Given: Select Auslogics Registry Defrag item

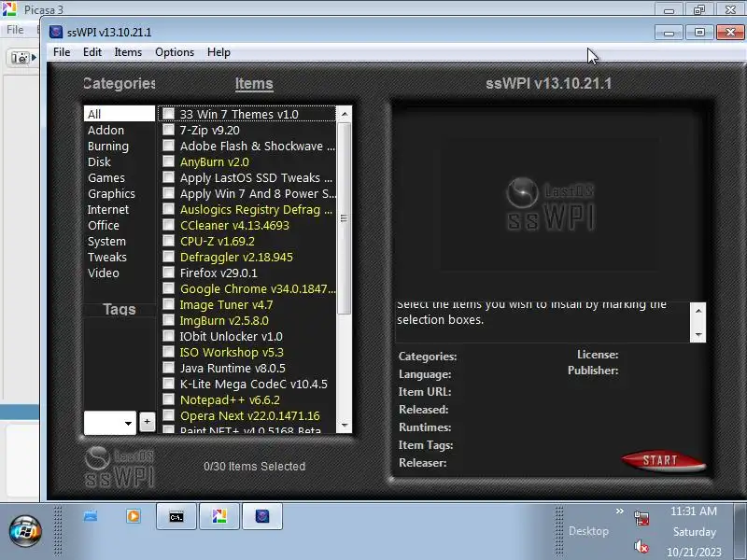Looking at the screenshot, I should pos(256,209).
